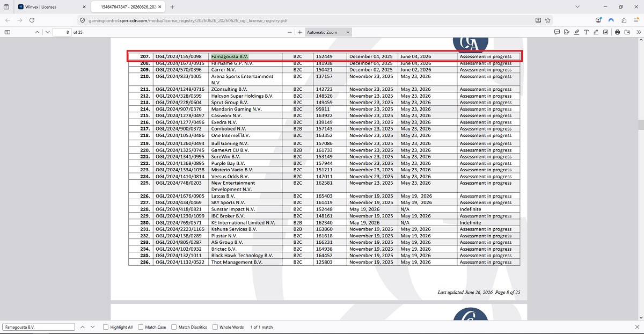Select the highlight tool
Image resolution: width=644 pixels, height=334 pixels.
576,32
